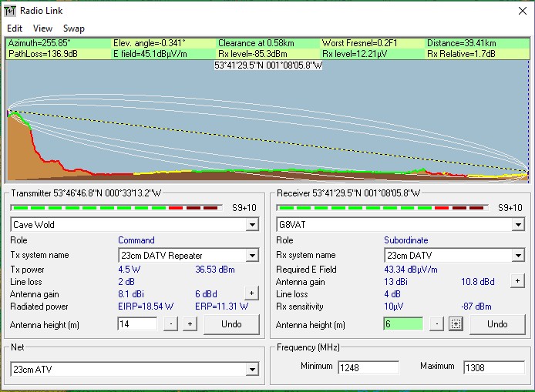Click the transmitter S-meter signal bar

click(x=114, y=208)
